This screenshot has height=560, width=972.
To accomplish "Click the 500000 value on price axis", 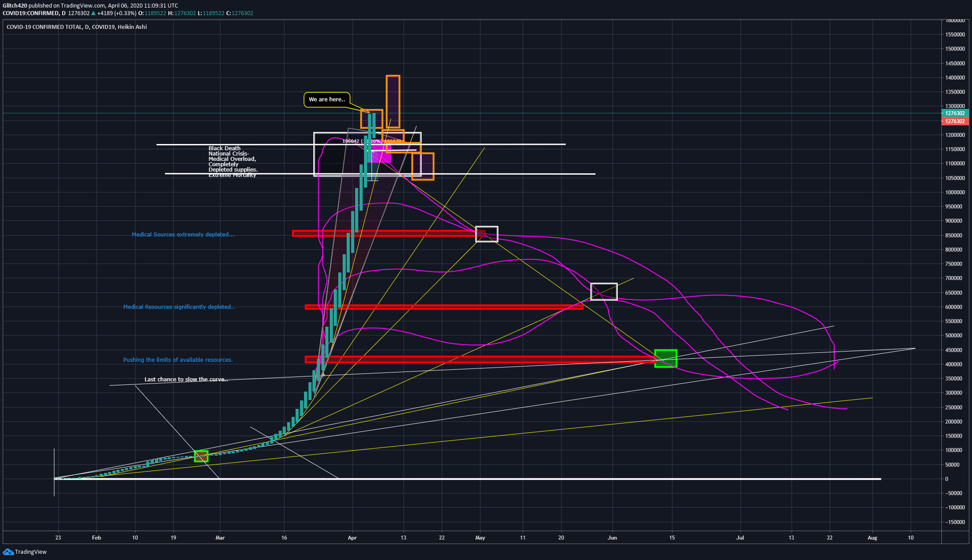I will pos(954,336).
